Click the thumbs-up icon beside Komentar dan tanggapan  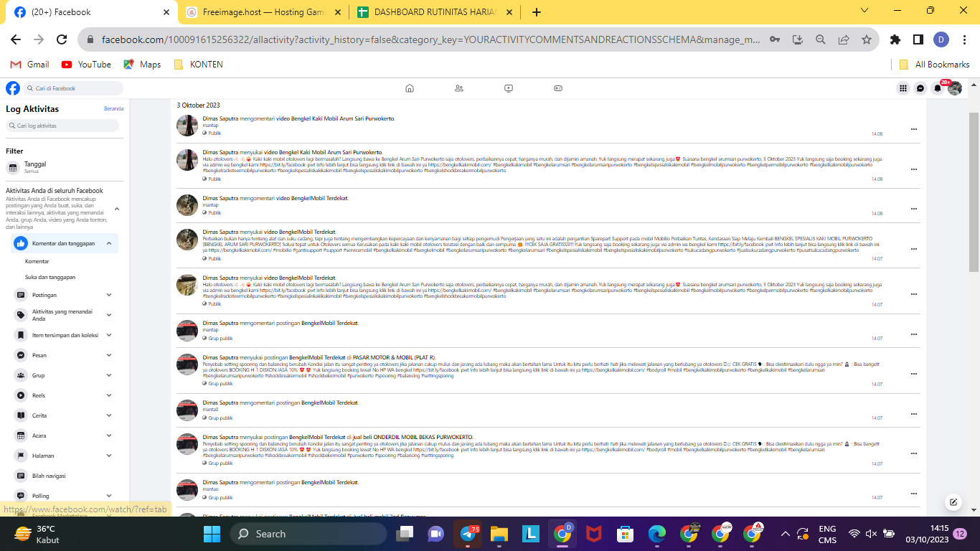click(22, 243)
